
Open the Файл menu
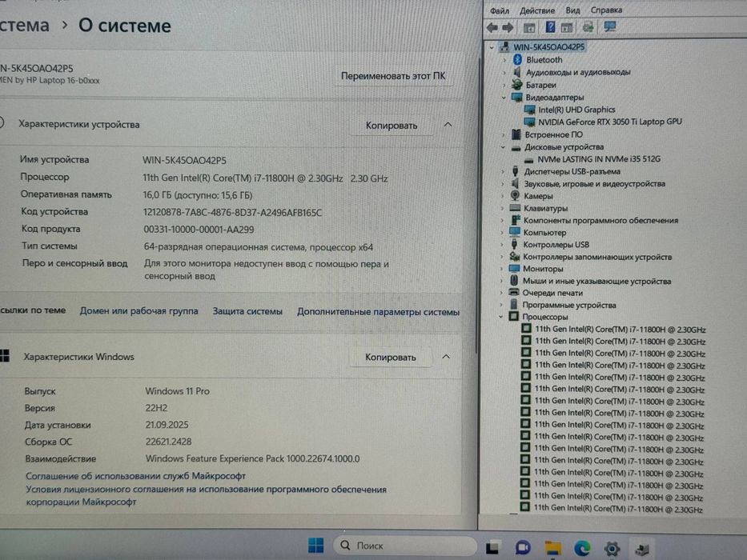point(500,10)
